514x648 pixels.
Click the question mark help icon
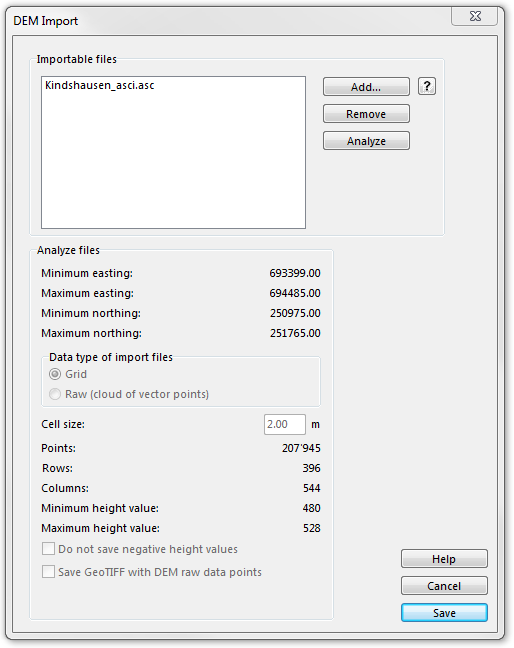coord(427,86)
